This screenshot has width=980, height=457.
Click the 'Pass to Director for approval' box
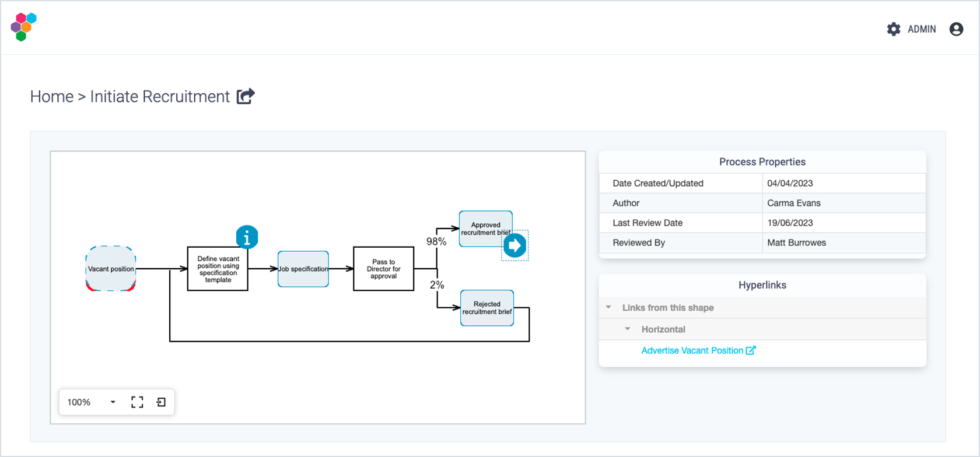point(383,269)
